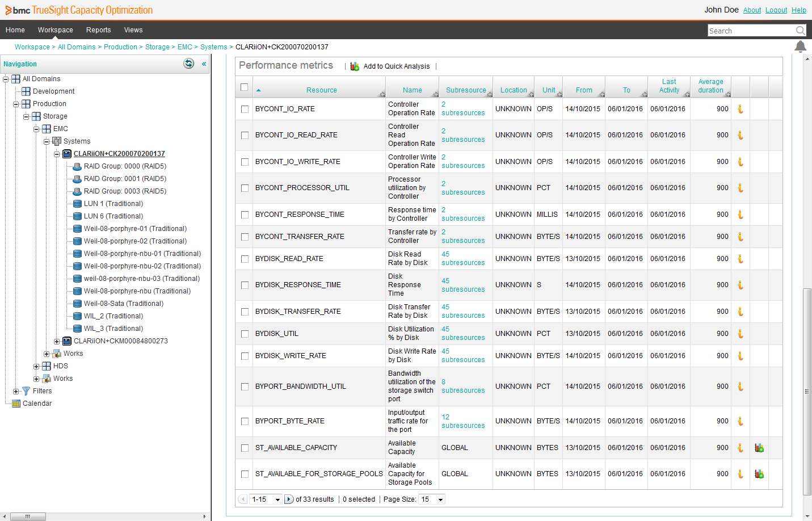
Task: Click quick analysis icon for ST_AVAILABLE_FOR_STORAGE_POOLS row
Action: coord(759,474)
